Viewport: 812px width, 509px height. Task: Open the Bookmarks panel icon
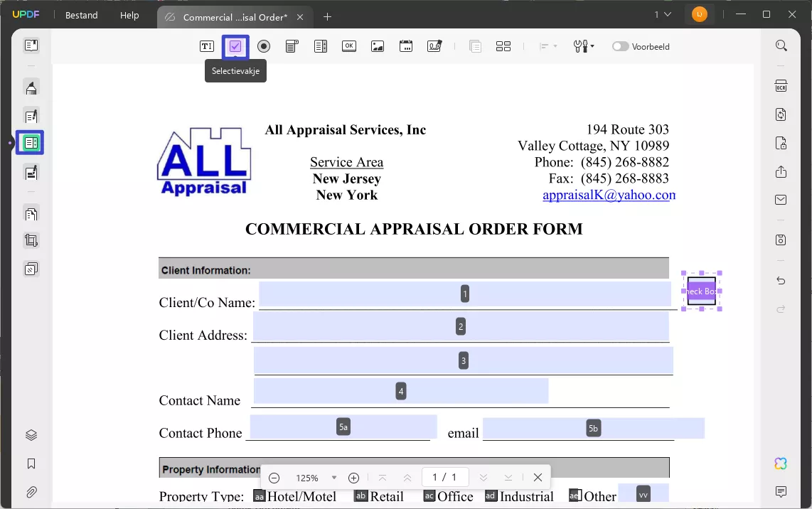(31, 464)
